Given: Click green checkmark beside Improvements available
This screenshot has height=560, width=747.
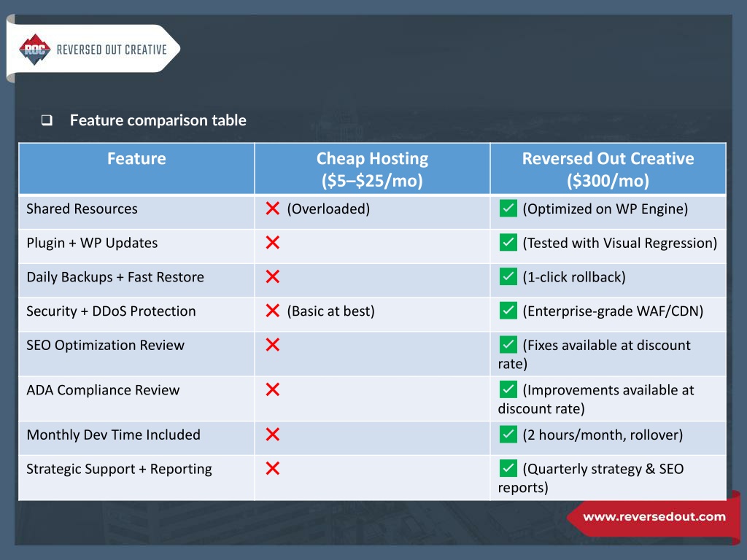Looking at the screenshot, I should click(x=508, y=389).
